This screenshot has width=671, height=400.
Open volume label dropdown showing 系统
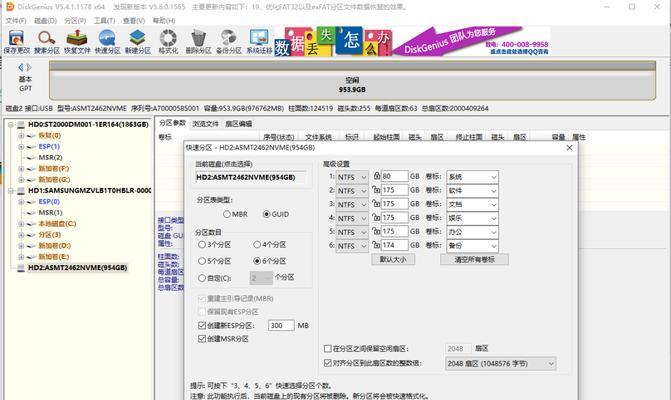472,177
